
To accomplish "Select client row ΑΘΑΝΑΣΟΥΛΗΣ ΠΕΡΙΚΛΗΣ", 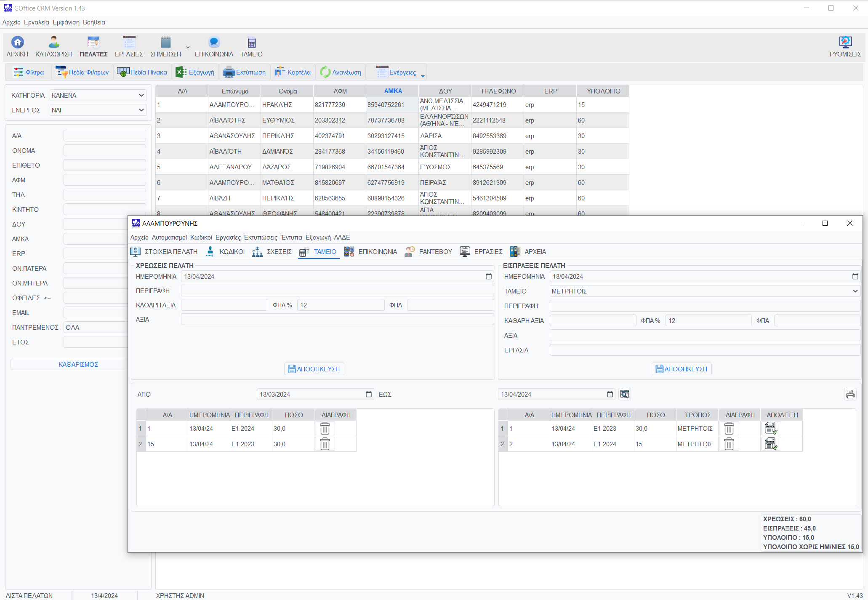I will point(392,136).
